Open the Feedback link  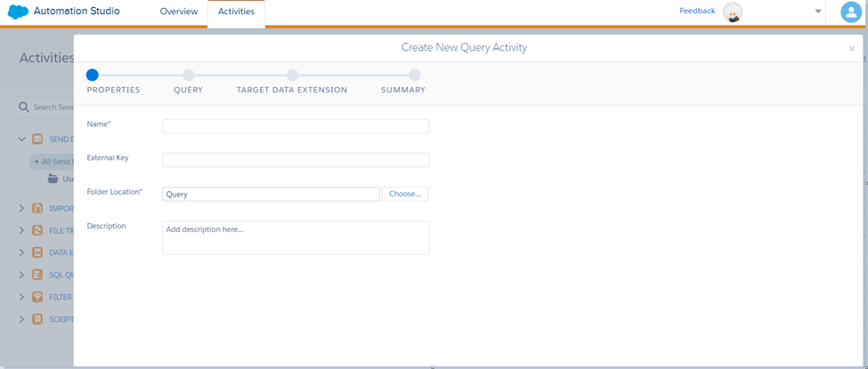(x=697, y=11)
